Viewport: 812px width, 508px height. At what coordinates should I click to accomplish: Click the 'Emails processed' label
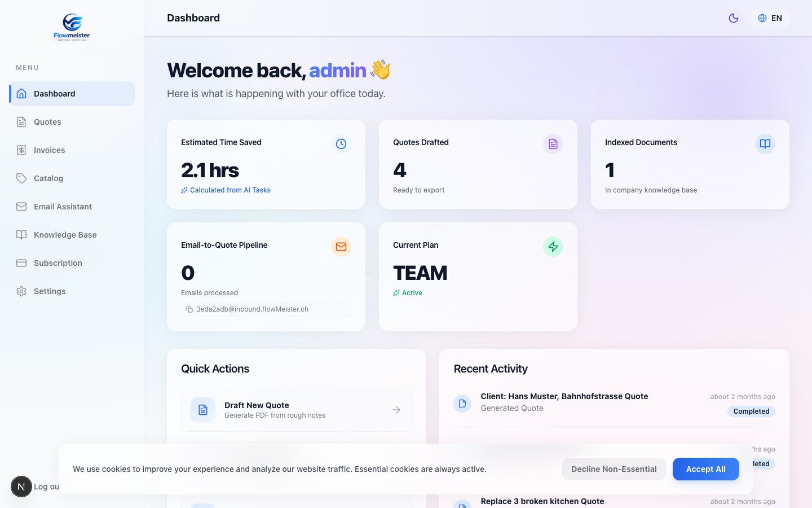click(x=209, y=293)
